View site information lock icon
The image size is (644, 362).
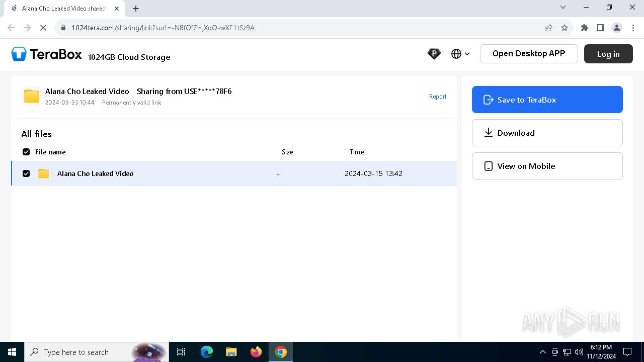63,28
